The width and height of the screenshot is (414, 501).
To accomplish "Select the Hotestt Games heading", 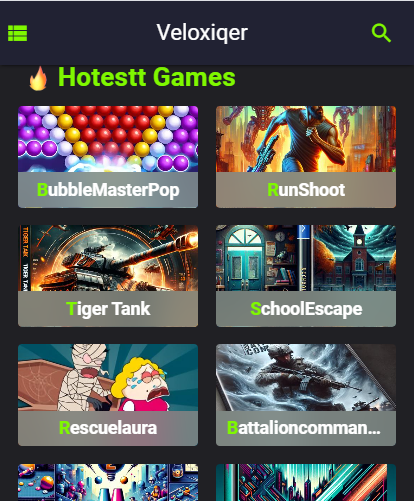I will pyautogui.click(x=147, y=77).
